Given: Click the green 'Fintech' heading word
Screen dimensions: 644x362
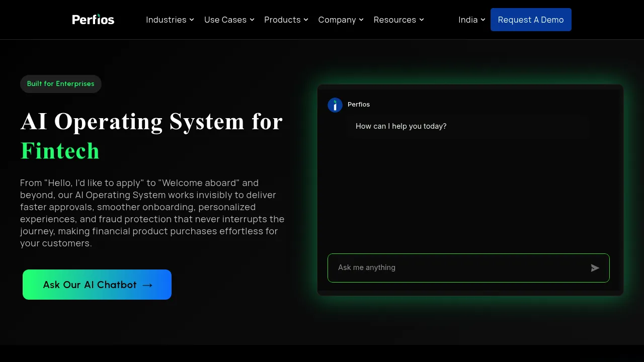Looking at the screenshot, I should point(60,150).
